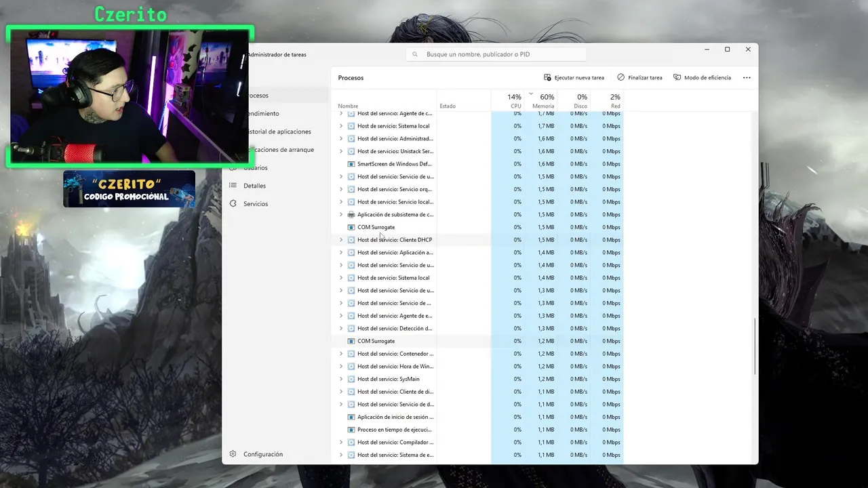868x488 pixels.
Task: Click the Configuración gear icon
Action: (x=233, y=454)
